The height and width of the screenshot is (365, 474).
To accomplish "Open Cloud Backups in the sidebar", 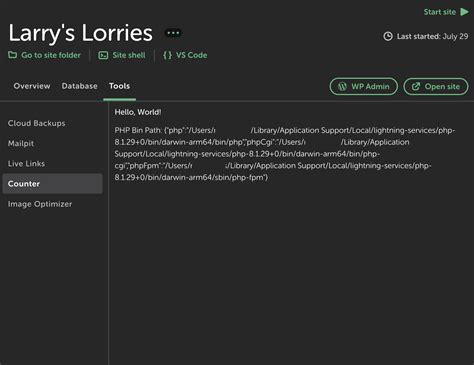I will click(x=37, y=123).
